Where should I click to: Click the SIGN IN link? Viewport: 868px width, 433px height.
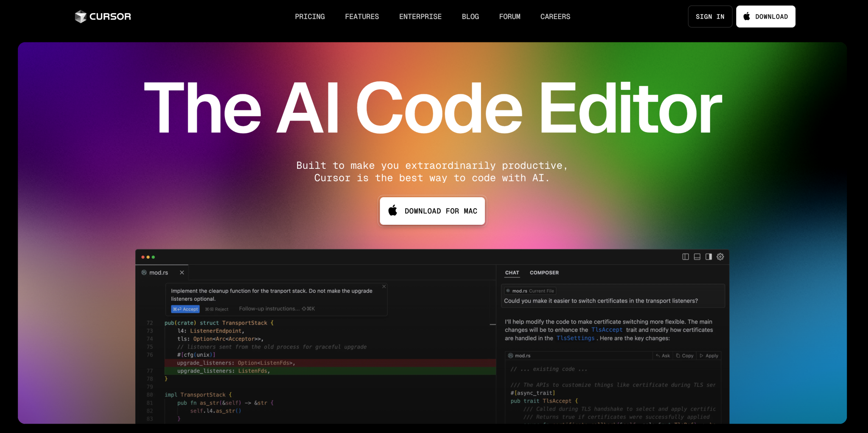coord(710,17)
